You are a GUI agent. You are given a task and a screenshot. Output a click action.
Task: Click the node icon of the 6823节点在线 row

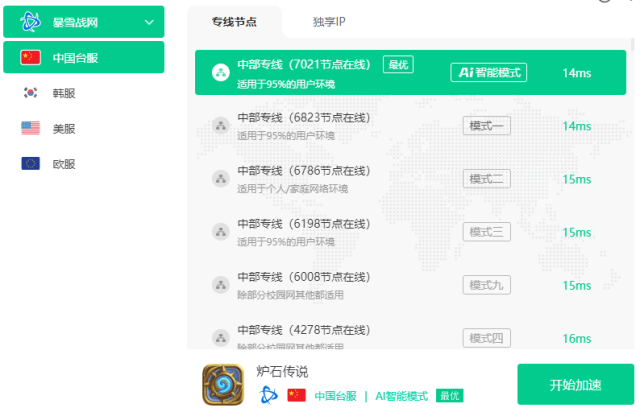[x=221, y=126]
